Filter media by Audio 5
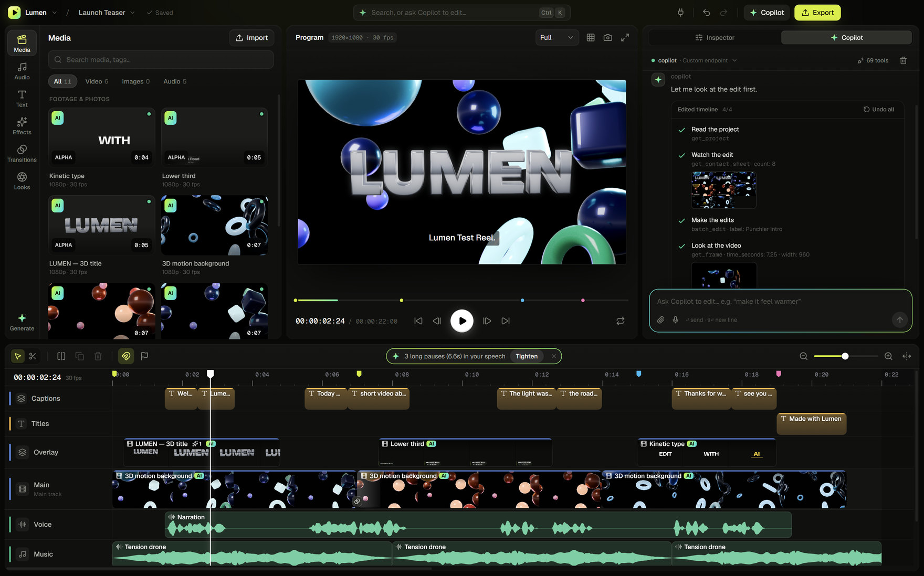This screenshot has height=576, width=924. [175, 81]
